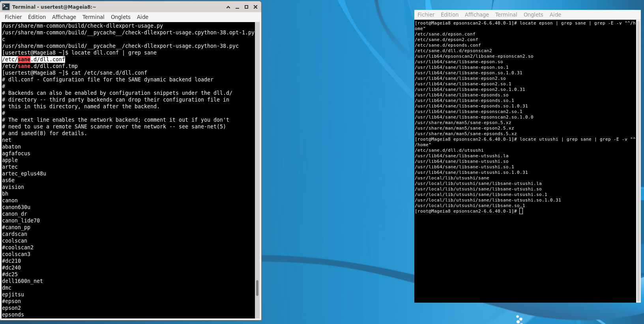The width and height of the screenshot is (644, 324).
Task: Click the 'canon630u' backend entry
Action: (16, 207)
